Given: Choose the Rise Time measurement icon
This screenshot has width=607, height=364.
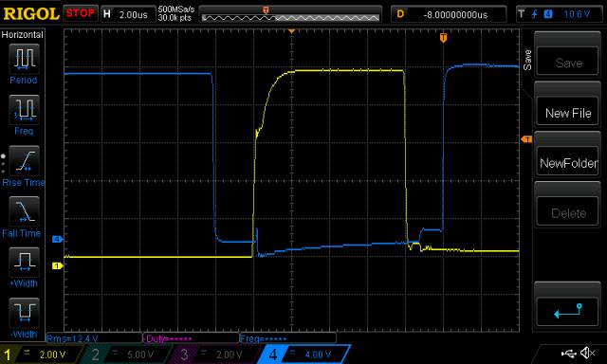Looking at the screenshot, I should pos(24,160).
